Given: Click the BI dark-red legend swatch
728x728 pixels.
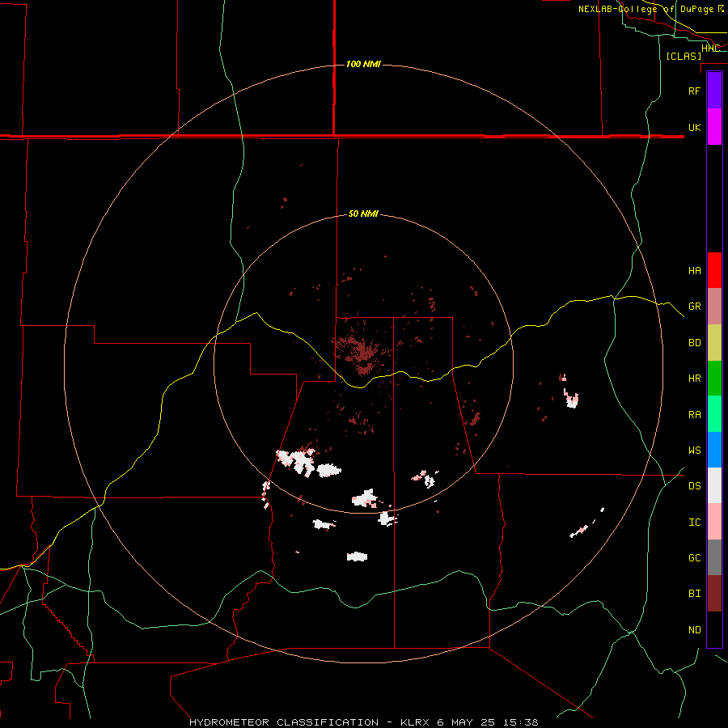Looking at the screenshot, I should 714,594.
